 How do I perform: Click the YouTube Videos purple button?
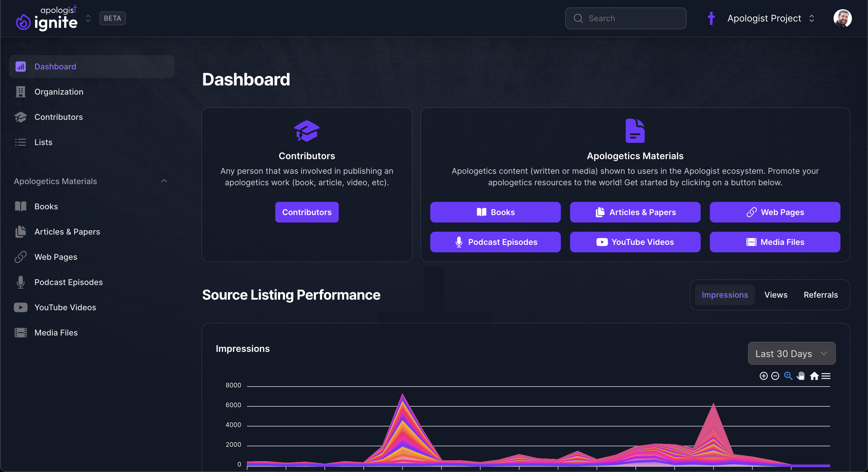click(635, 242)
